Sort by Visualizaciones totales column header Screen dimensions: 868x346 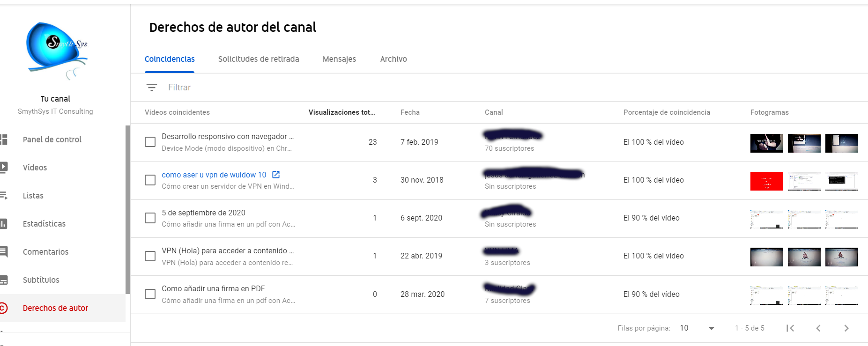[x=341, y=112]
